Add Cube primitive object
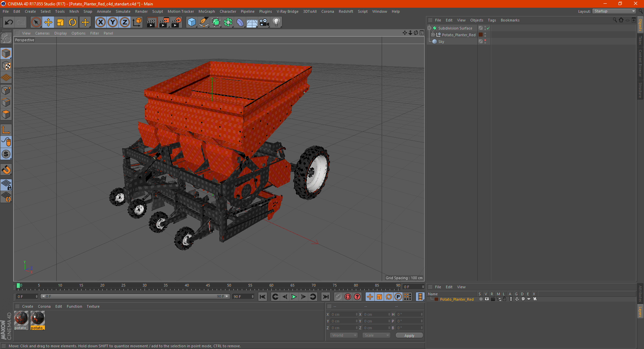This screenshot has height=349, width=644. (192, 22)
